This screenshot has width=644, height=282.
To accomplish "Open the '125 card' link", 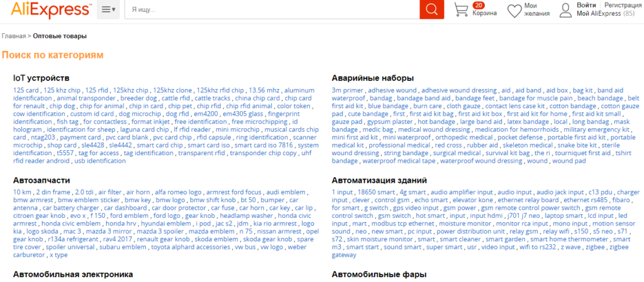I will click(x=26, y=90).
